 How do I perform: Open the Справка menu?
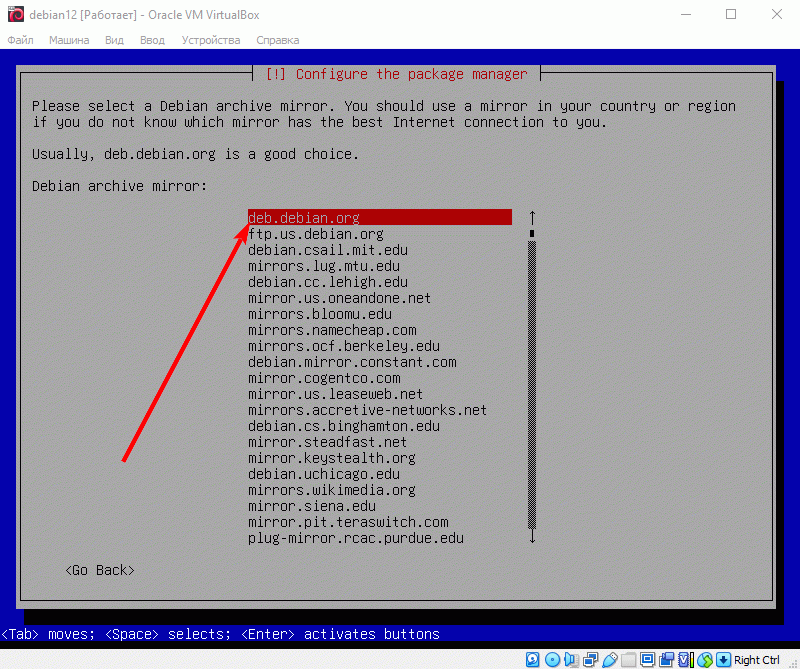click(278, 40)
